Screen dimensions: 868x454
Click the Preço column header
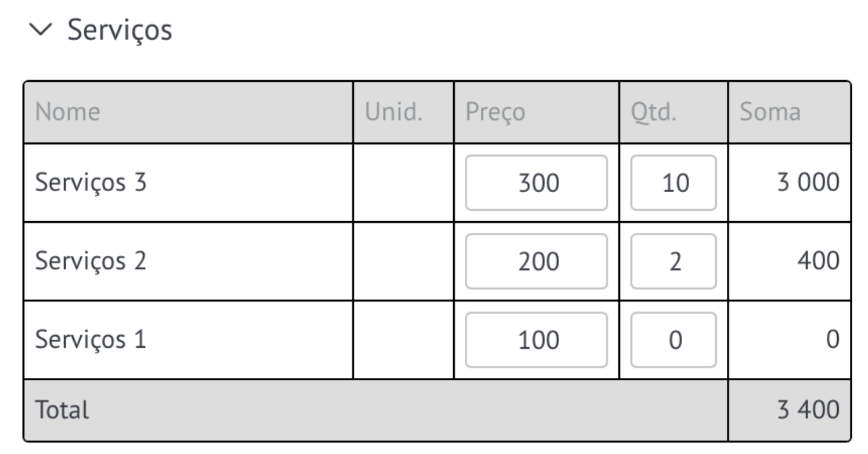tap(495, 113)
